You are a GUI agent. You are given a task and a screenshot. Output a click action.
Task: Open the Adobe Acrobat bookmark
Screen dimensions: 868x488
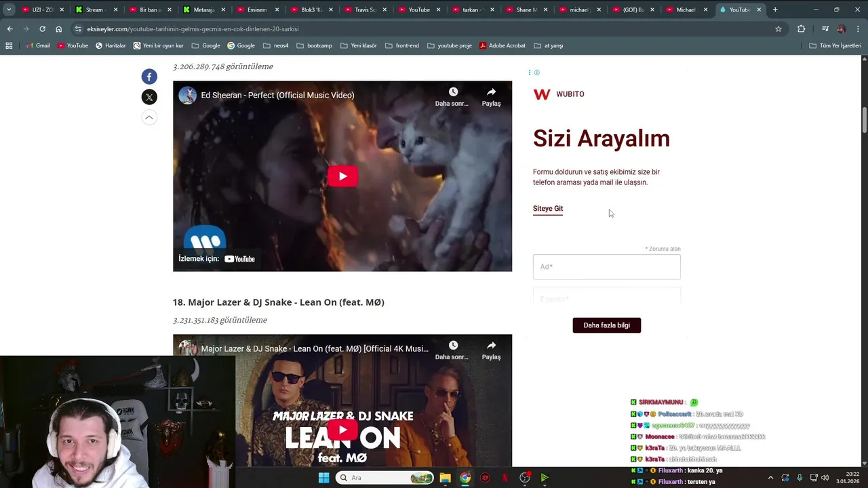click(x=502, y=45)
